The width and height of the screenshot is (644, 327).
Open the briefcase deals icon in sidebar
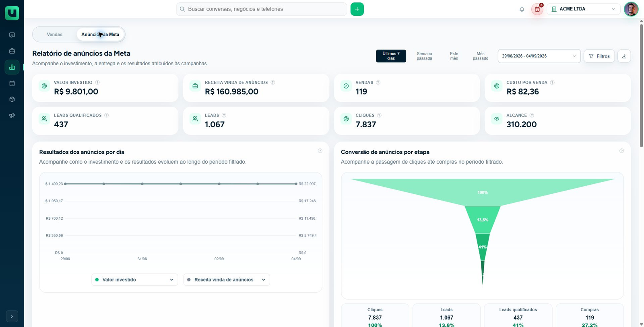pos(12,51)
